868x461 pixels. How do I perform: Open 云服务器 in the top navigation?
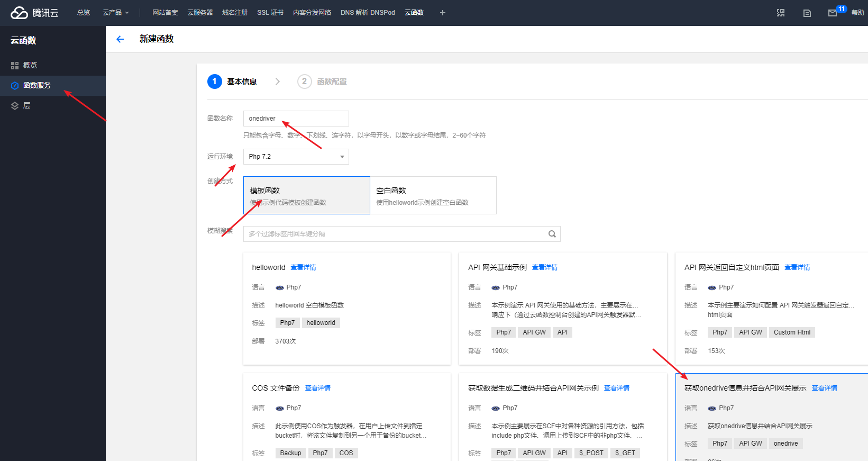click(x=200, y=13)
